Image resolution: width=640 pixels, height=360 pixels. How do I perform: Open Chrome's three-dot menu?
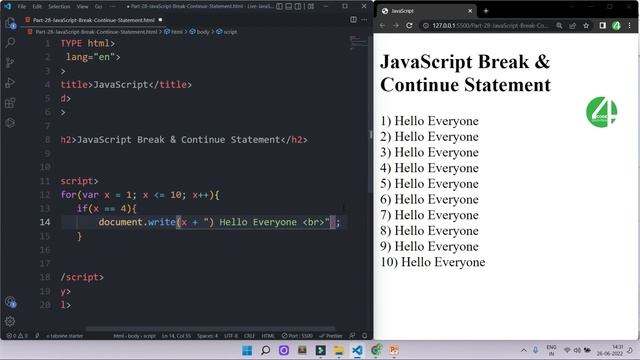pyautogui.click(x=630, y=25)
